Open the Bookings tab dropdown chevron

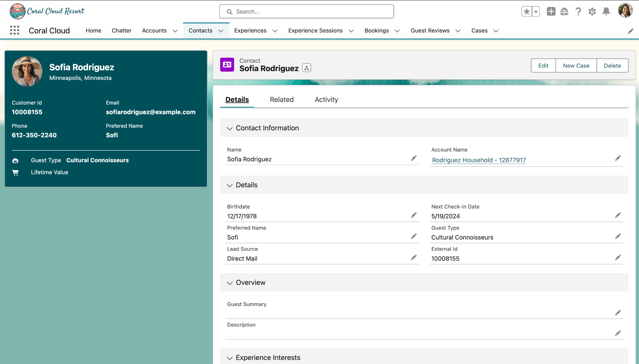point(397,31)
